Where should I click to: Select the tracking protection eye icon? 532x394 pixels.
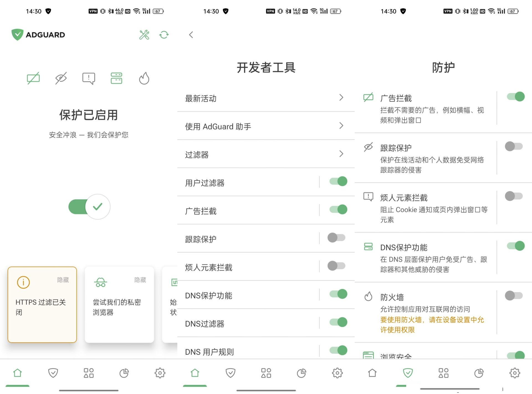tap(61, 78)
